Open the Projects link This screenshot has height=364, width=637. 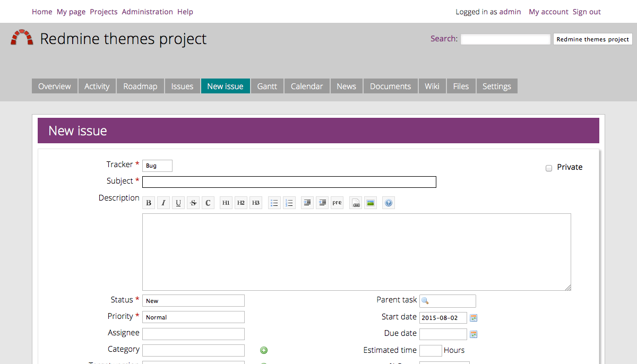[104, 12]
